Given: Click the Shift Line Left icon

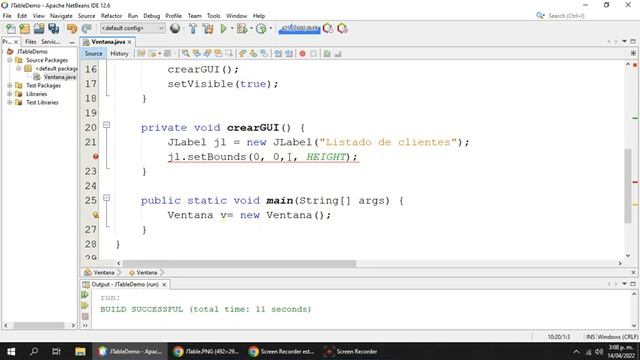Looking at the screenshot, I should tap(278, 53).
